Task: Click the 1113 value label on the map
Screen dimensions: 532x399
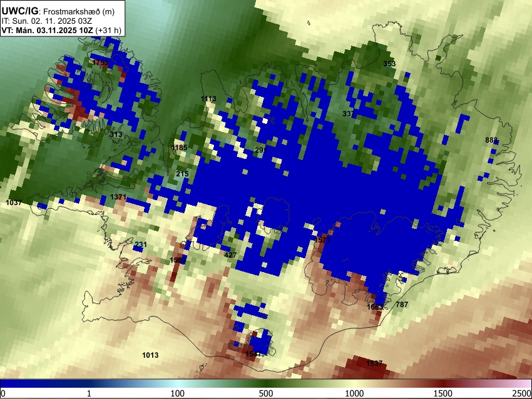Action: click(208, 99)
